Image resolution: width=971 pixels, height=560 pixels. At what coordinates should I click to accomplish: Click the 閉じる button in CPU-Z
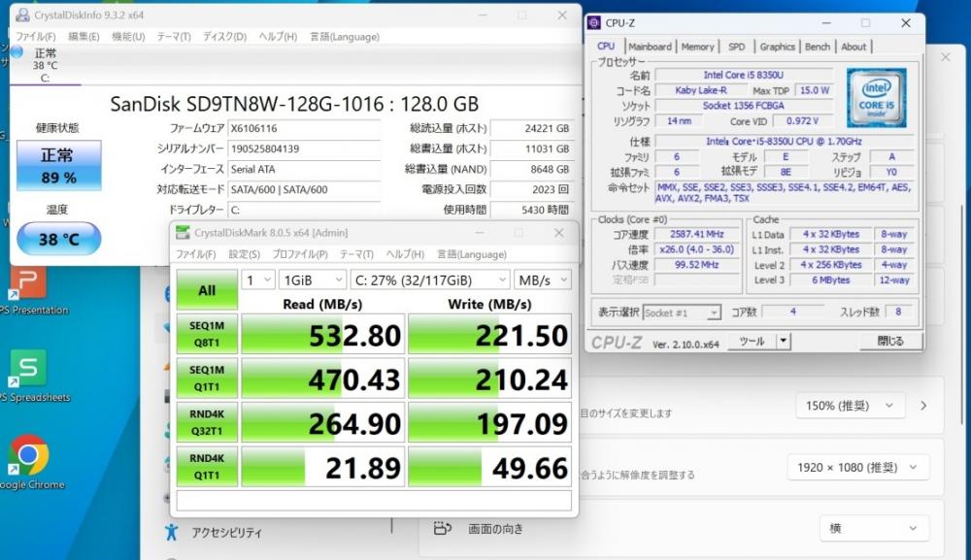889,341
